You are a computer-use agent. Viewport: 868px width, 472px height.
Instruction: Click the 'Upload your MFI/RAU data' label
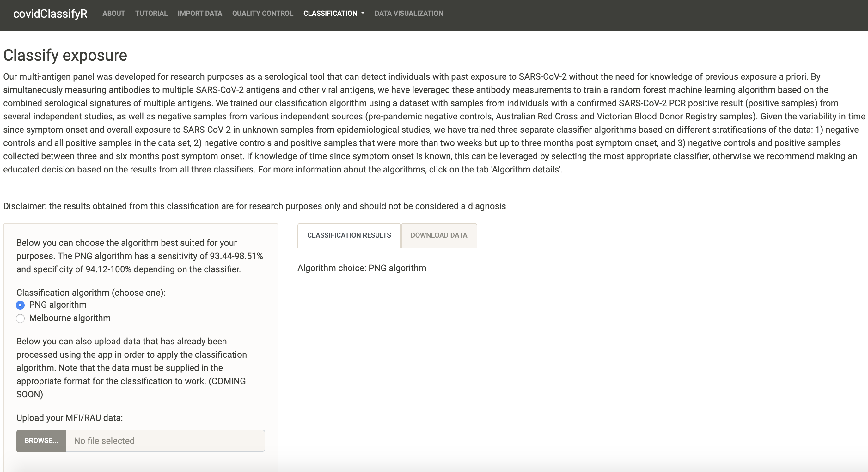70,418
